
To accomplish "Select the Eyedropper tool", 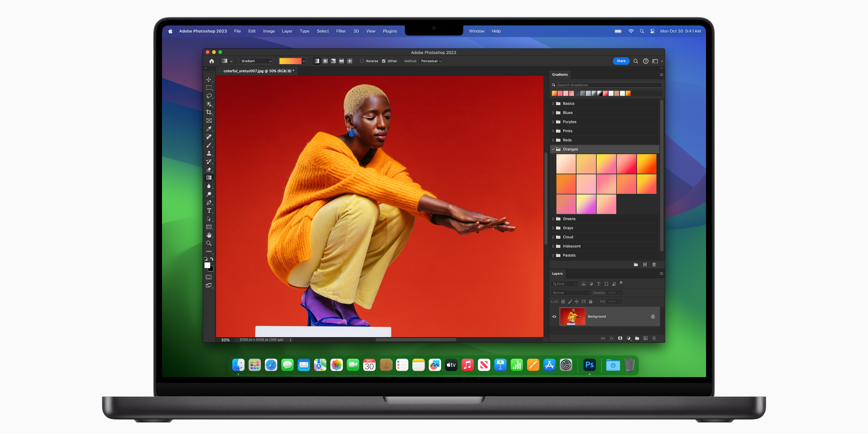I will pyautogui.click(x=209, y=129).
